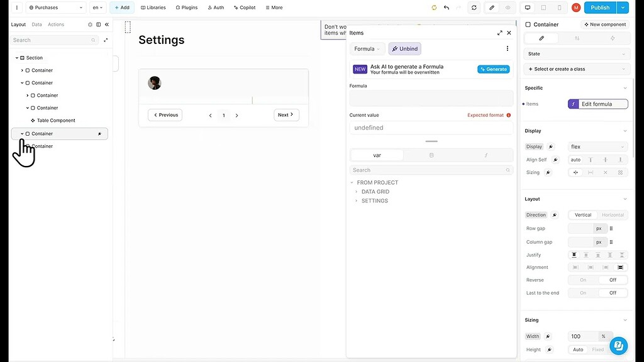The height and width of the screenshot is (362, 644).
Task: Click the refresh icon in the top toolbar
Action: pos(474,8)
